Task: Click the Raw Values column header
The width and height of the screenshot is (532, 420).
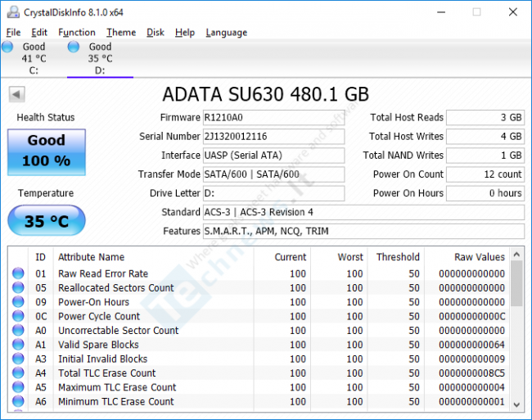Action: 467,257
